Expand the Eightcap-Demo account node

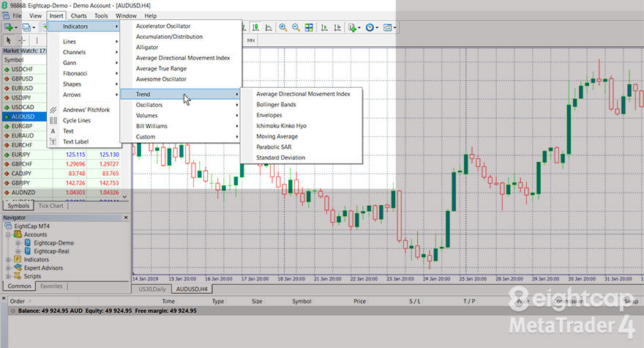click(18, 243)
